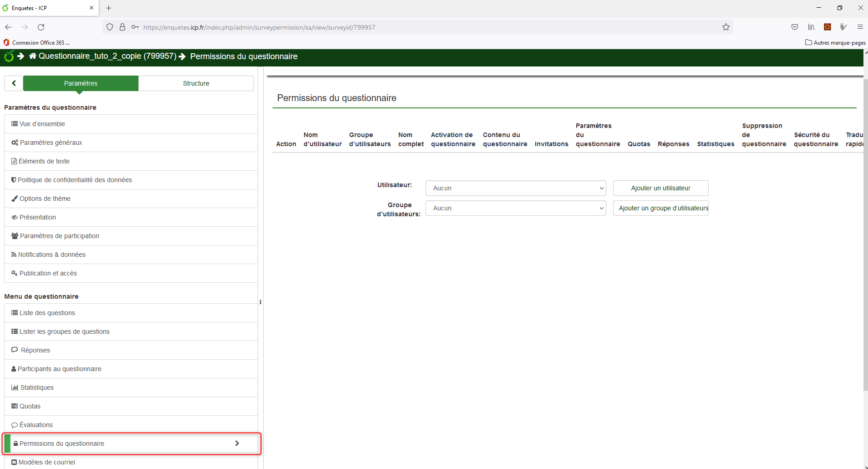The image size is (868, 469).
Task: Open the Pocket save icon
Action: 795,27
